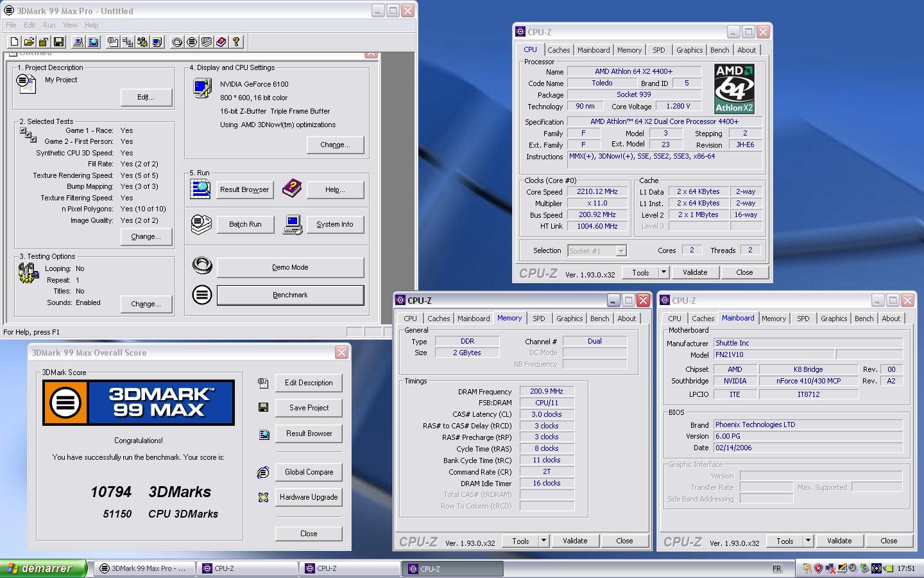Click Close button in 3DMark score dialog
Screen dimensions: 924x578
[309, 534]
